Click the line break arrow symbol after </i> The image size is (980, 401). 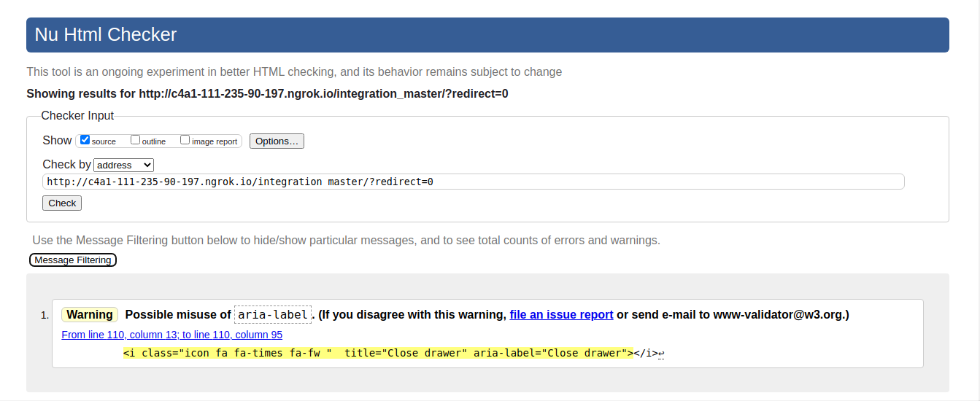pos(661,354)
